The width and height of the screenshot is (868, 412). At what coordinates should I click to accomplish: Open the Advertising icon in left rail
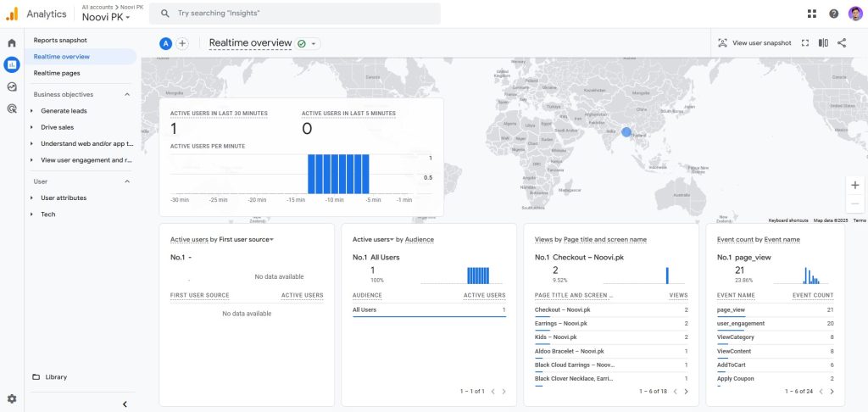(x=12, y=109)
